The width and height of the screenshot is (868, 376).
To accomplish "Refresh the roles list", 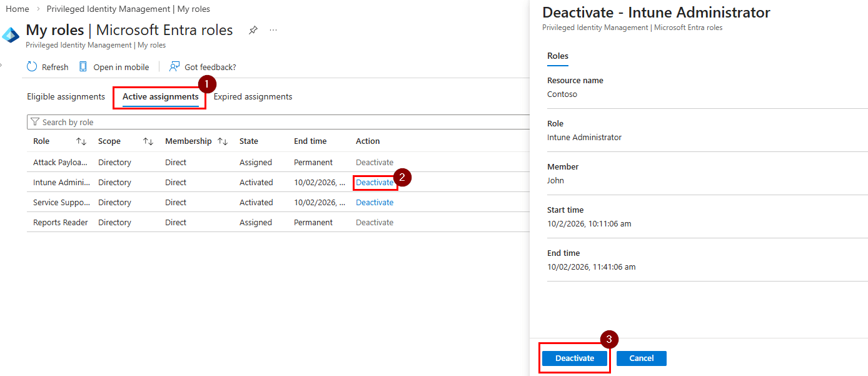I will [47, 66].
